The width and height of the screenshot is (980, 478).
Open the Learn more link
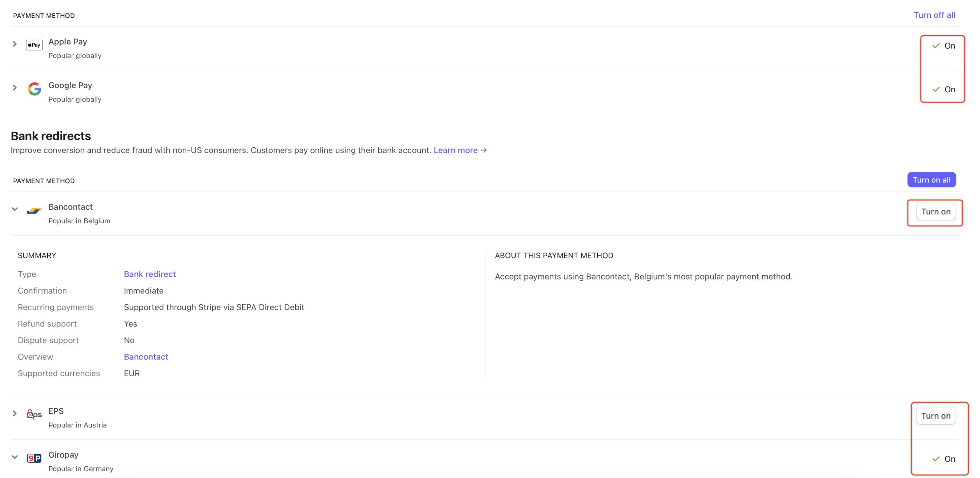460,150
